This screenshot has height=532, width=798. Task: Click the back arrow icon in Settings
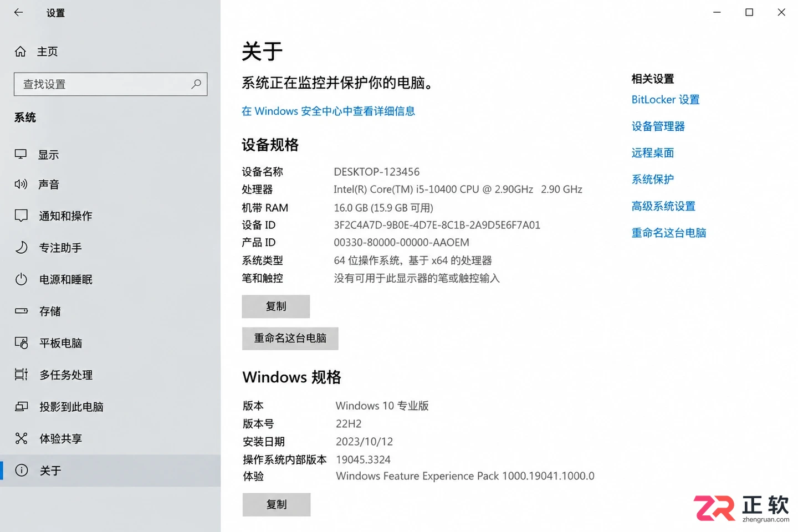pos(19,12)
